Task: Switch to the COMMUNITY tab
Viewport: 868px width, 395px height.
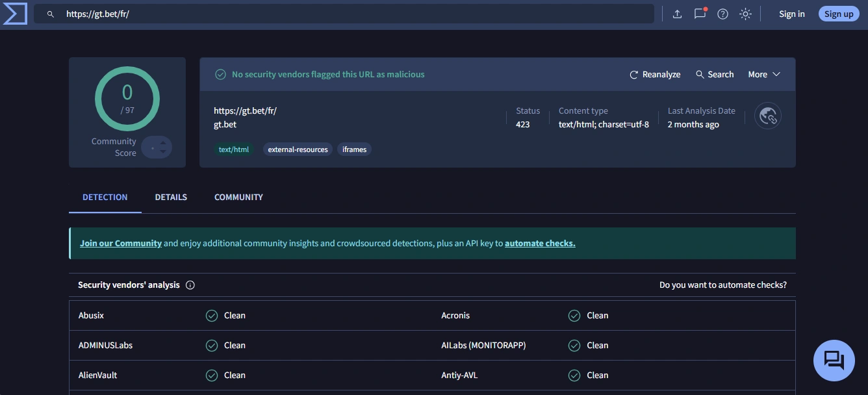Action: [x=238, y=197]
